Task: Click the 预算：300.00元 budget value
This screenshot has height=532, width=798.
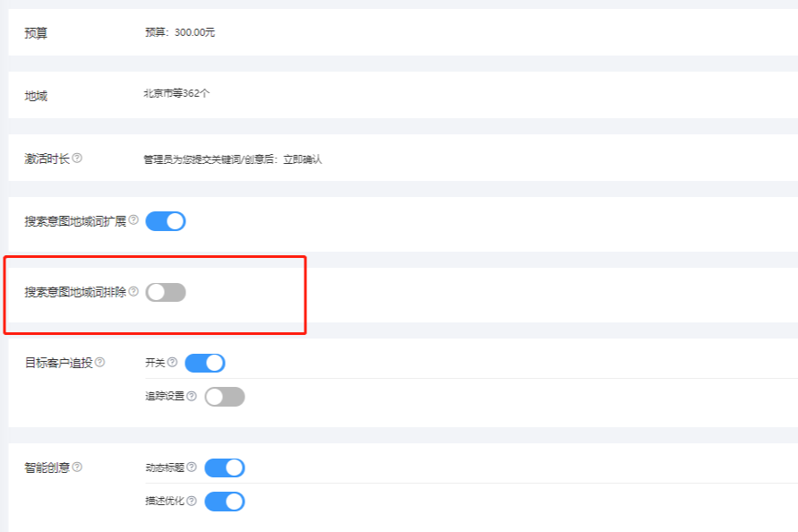Action: [180, 32]
